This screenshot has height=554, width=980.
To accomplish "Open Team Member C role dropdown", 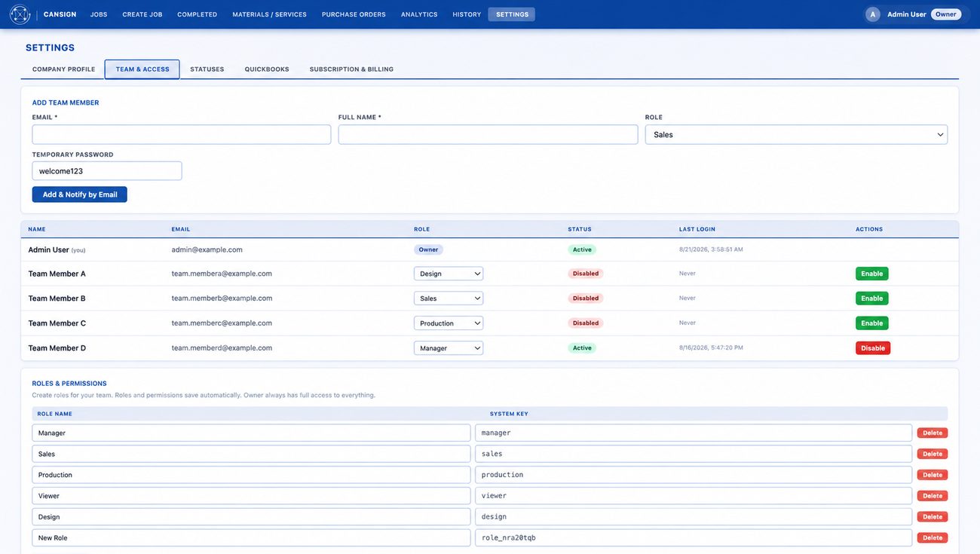I will tap(449, 323).
